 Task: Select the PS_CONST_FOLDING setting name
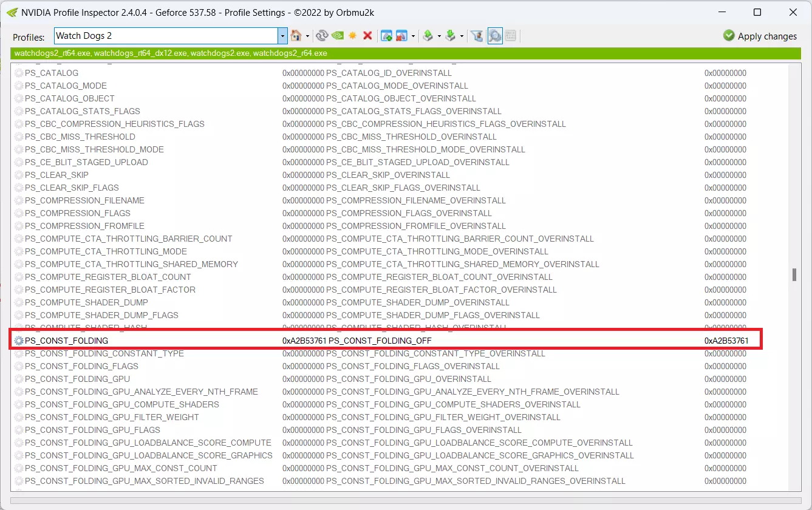[x=67, y=341]
